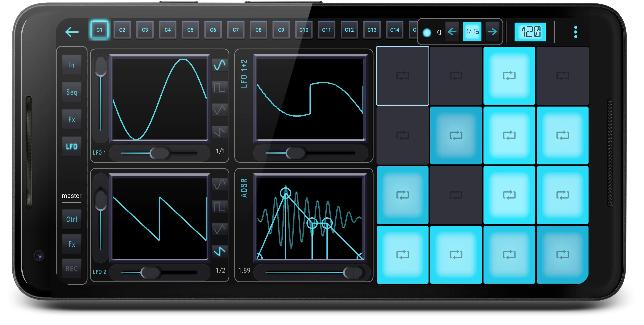Open the LFO panel

(72, 147)
